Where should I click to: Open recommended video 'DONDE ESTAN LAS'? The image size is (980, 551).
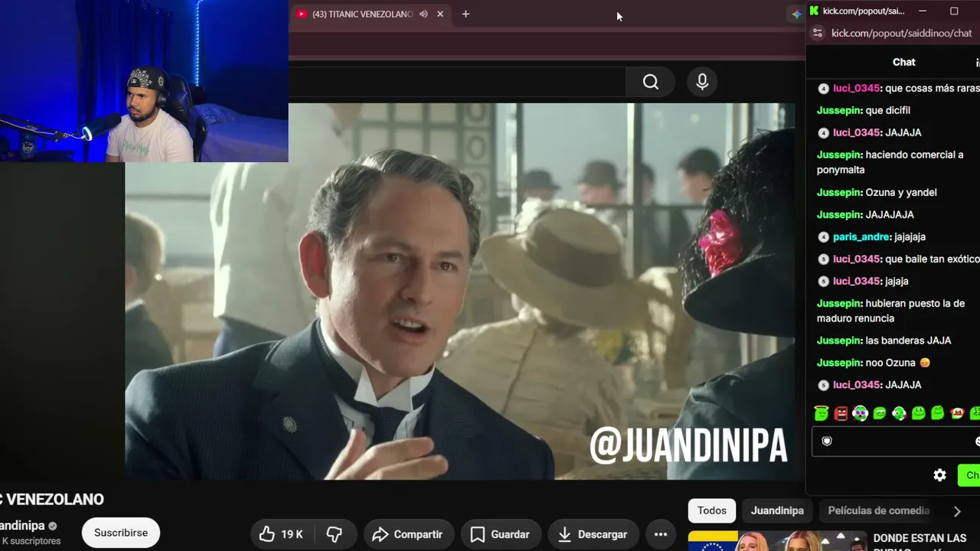point(920,539)
